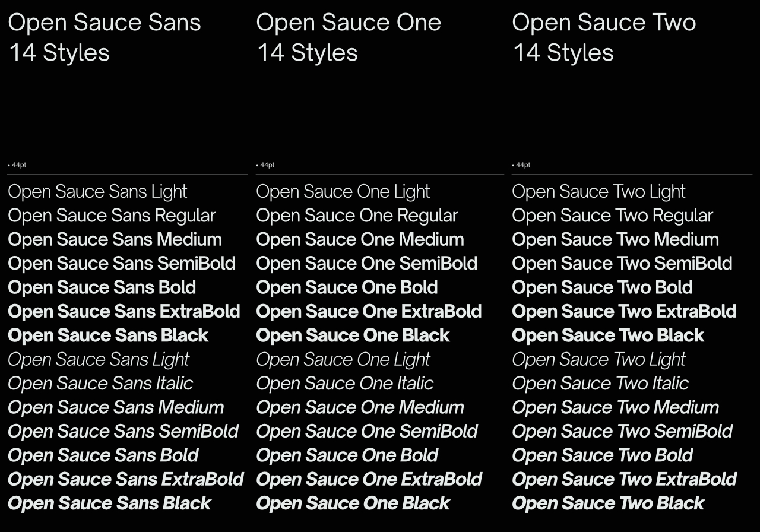Click the upright Open Sauce Two Medium line
The image size is (760, 532).
click(x=615, y=240)
